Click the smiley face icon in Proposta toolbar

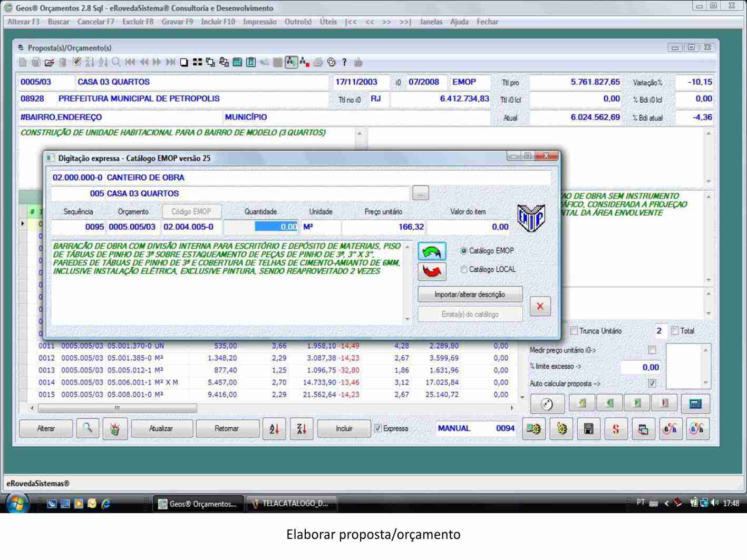331,62
